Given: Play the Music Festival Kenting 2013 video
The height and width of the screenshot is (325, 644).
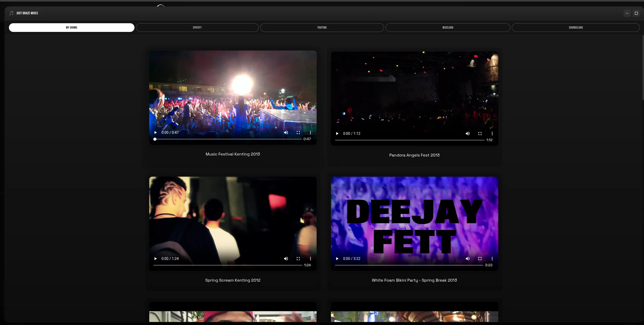Looking at the screenshot, I should tap(155, 133).
